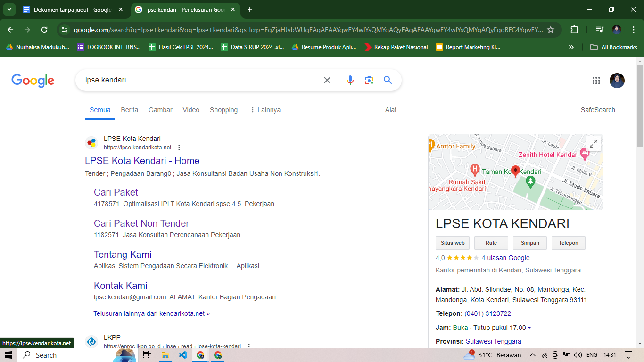Open the Cari Paket sitelink
The image size is (644, 362).
pyautogui.click(x=116, y=192)
